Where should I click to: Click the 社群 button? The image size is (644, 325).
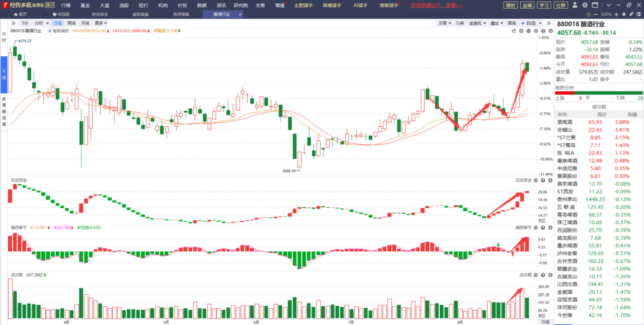click(560, 5)
